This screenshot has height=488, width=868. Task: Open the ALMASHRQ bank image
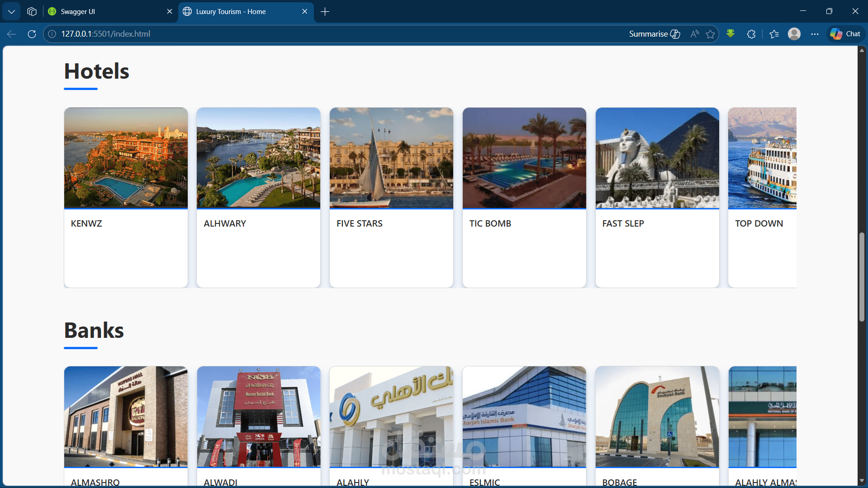126,417
